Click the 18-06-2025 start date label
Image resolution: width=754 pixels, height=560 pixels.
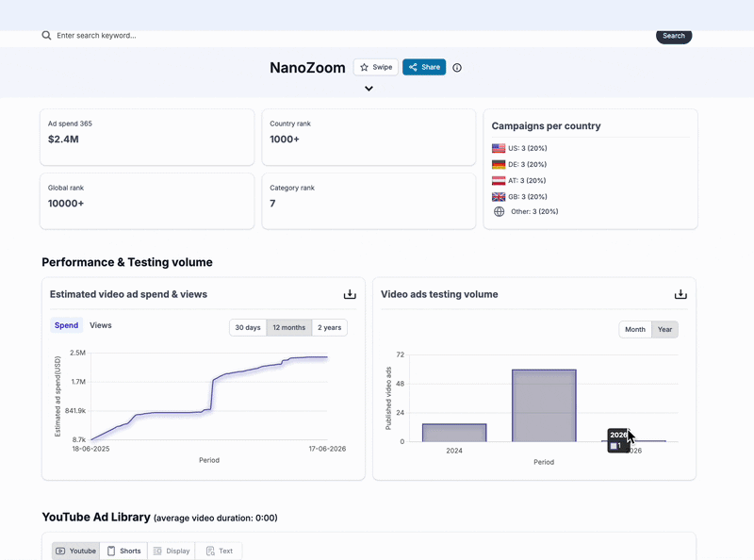point(90,449)
